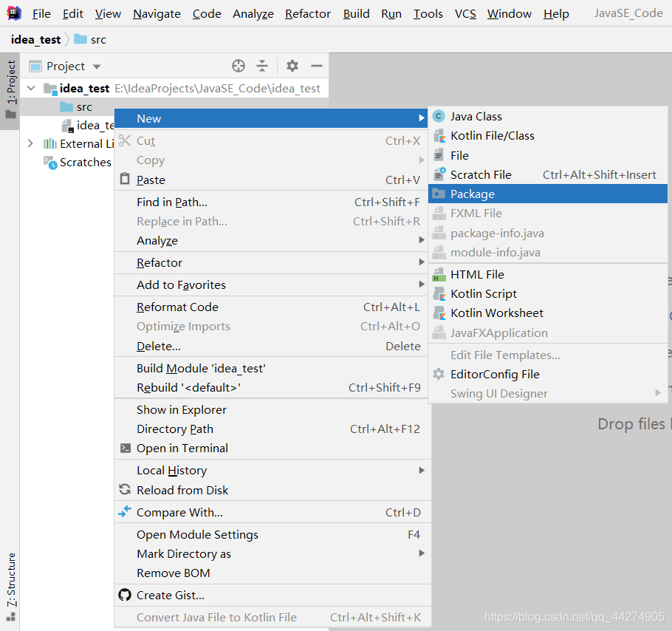Click the Java Class circle icon
672x631 pixels.
pos(439,116)
